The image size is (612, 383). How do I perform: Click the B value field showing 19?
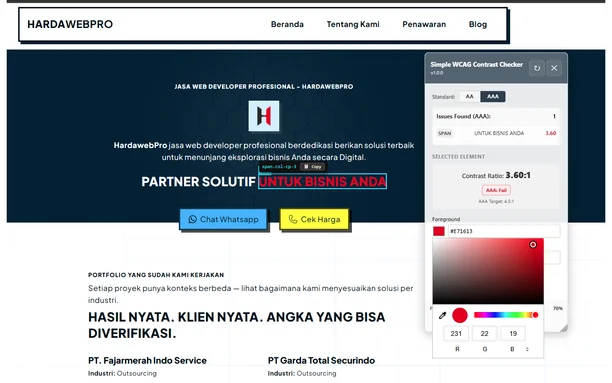pyautogui.click(x=513, y=333)
